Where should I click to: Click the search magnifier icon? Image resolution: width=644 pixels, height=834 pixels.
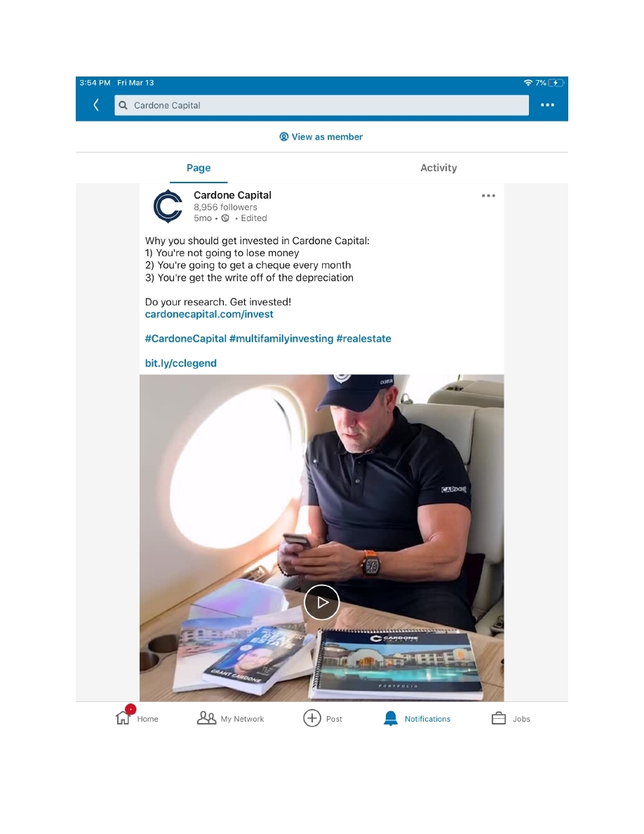pos(123,105)
